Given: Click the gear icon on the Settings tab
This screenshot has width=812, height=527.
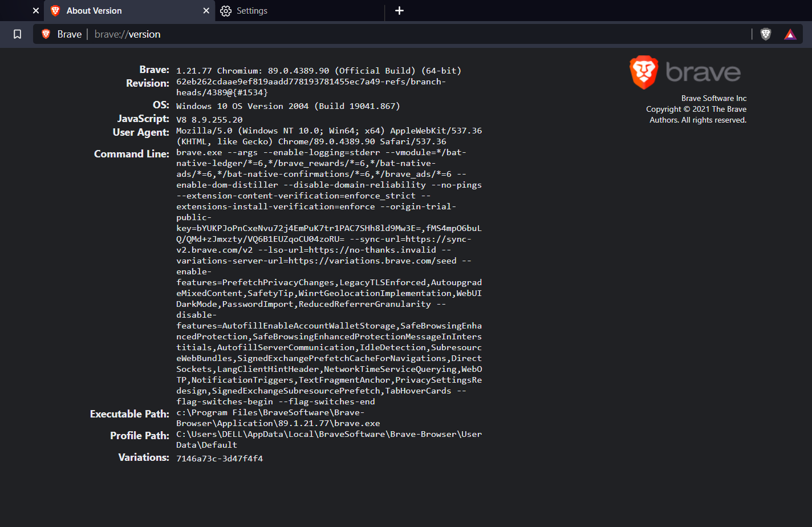Looking at the screenshot, I should (226, 11).
